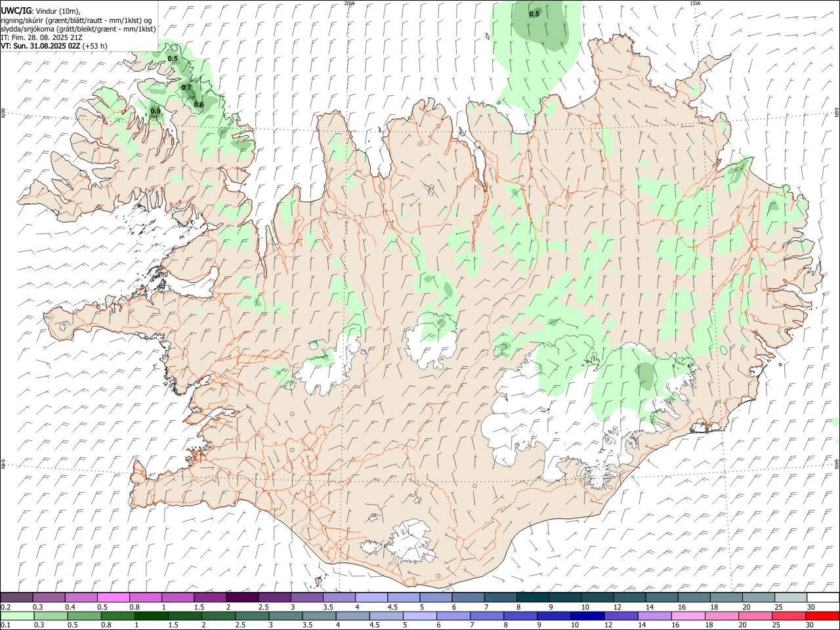
Task: Click the 'VT: Sun. 31.08.2025 02Z' valid time
Action: (40, 46)
